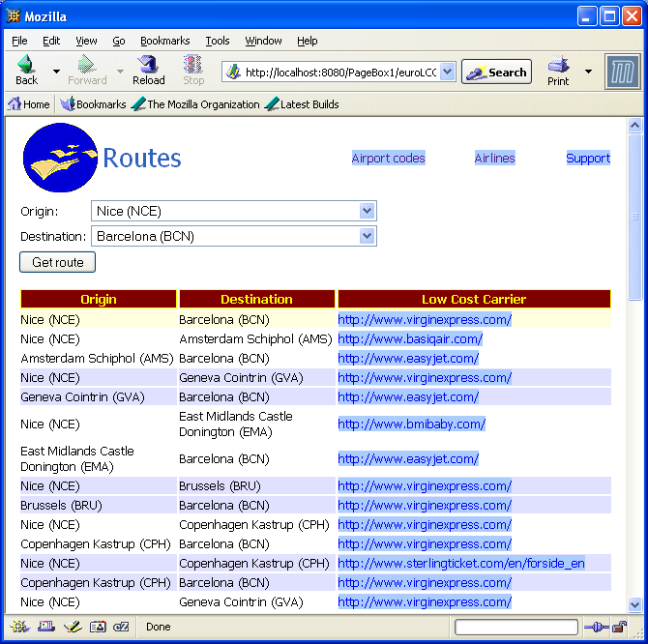Click the Low Cost Carrier column header
This screenshot has width=648, height=644.
point(474,299)
